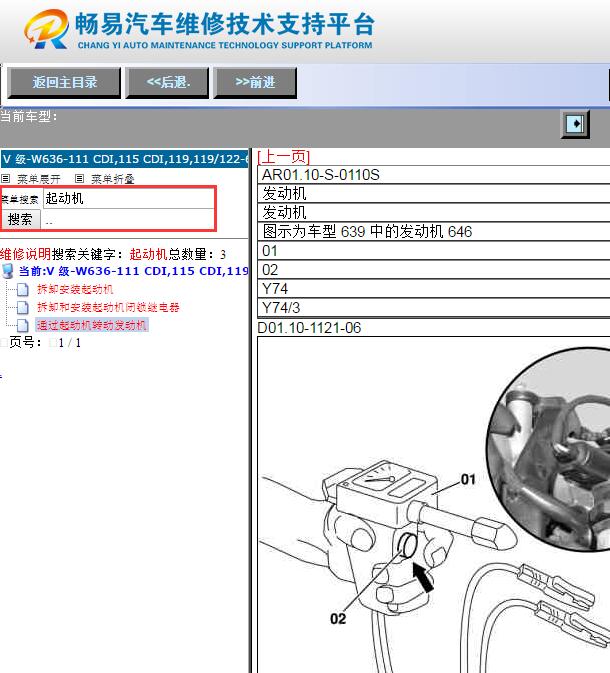
Task: Select the 01 legend row
Action: coord(434,251)
